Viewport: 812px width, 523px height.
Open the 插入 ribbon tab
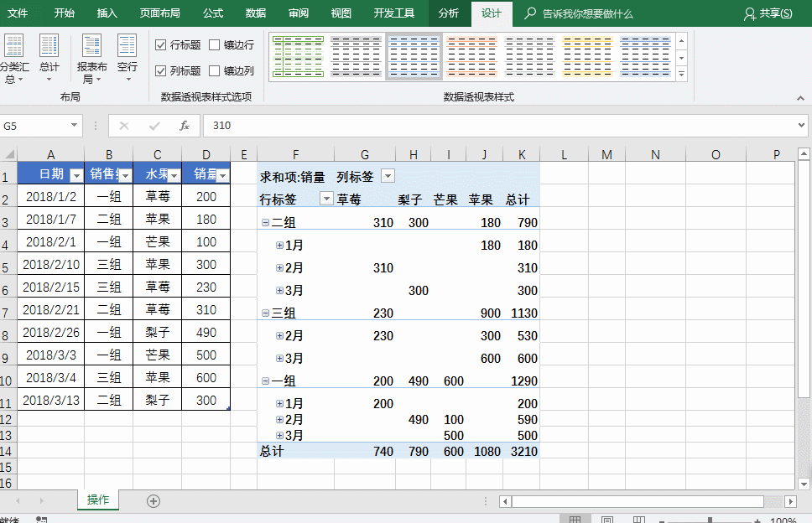107,13
